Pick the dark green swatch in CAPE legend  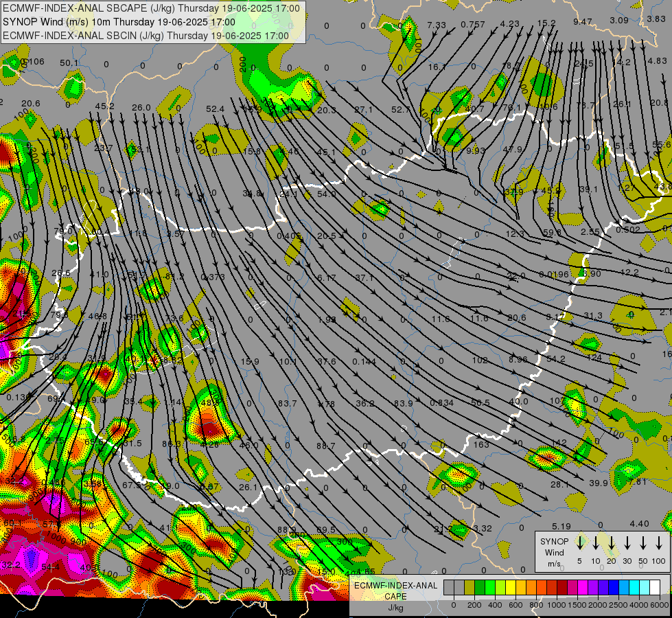coord(480,588)
